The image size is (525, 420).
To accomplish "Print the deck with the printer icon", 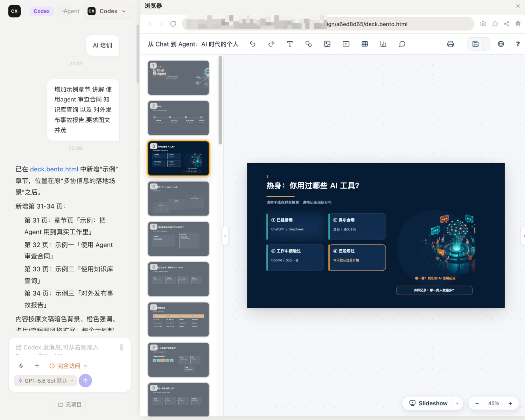I will pyautogui.click(x=450, y=44).
